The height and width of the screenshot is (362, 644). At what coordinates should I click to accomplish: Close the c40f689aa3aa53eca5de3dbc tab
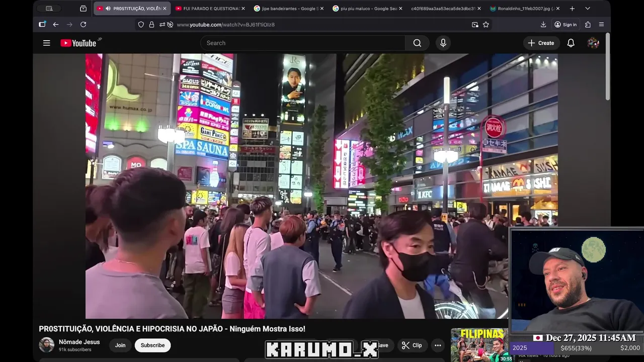coord(479,9)
